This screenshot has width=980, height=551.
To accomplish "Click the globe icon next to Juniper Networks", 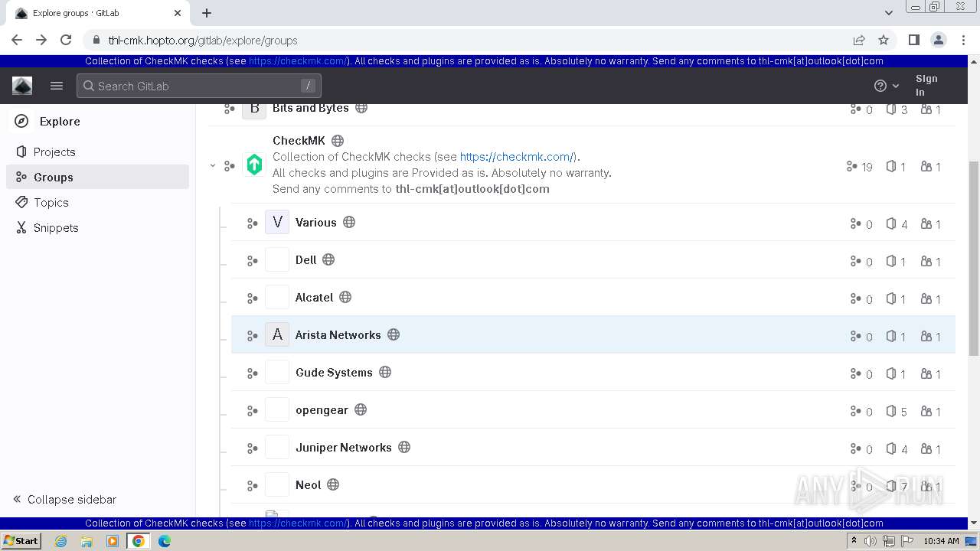I will tap(404, 447).
